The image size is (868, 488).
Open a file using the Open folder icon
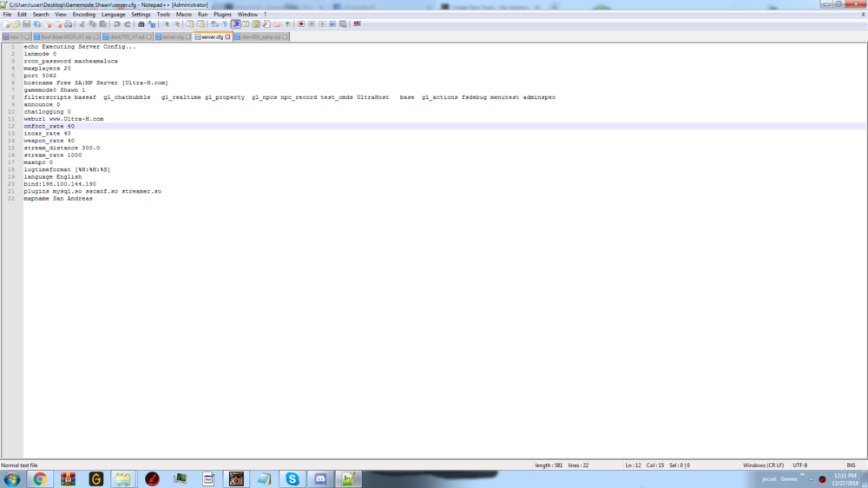point(16,24)
